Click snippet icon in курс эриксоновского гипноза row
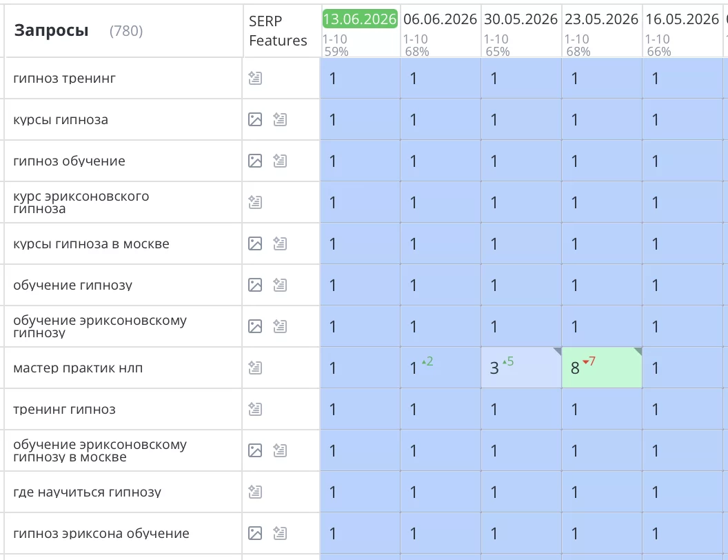The width and height of the screenshot is (728, 560). click(x=255, y=202)
